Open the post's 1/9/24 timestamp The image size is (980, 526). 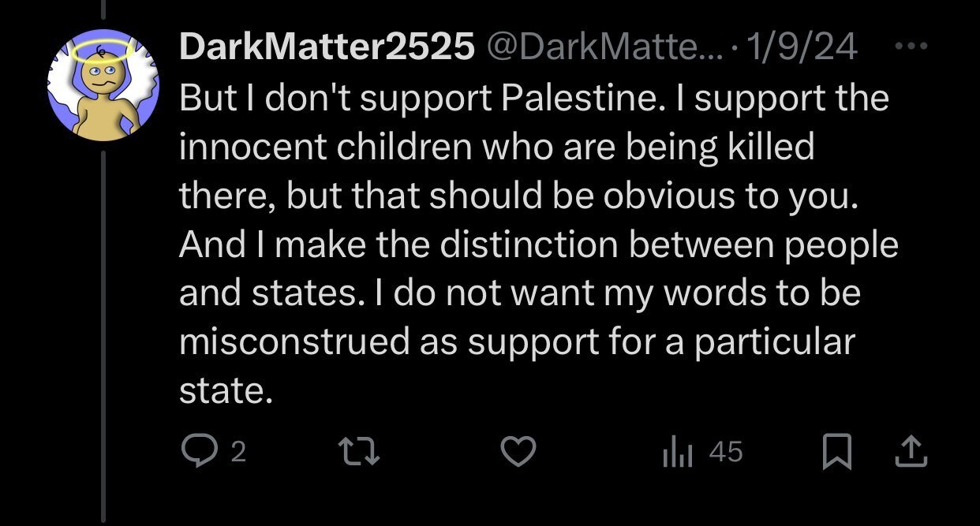point(803,49)
